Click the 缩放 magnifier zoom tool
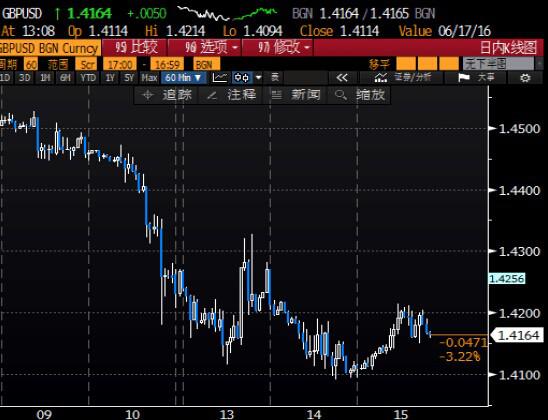Viewport: 548px width, 420px height. click(x=360, y=95)
